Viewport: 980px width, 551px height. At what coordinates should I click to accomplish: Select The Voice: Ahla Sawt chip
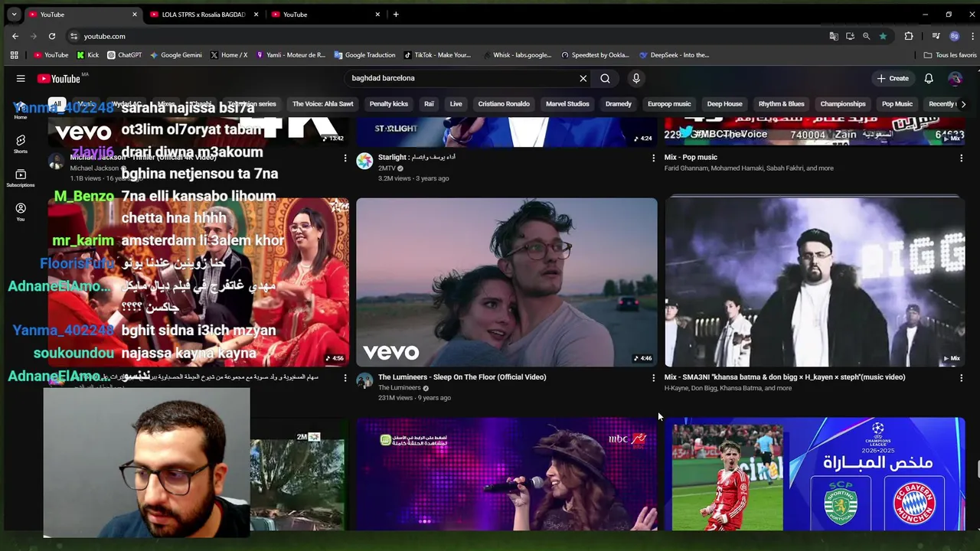pyautogui.click(x=323, y=104)
